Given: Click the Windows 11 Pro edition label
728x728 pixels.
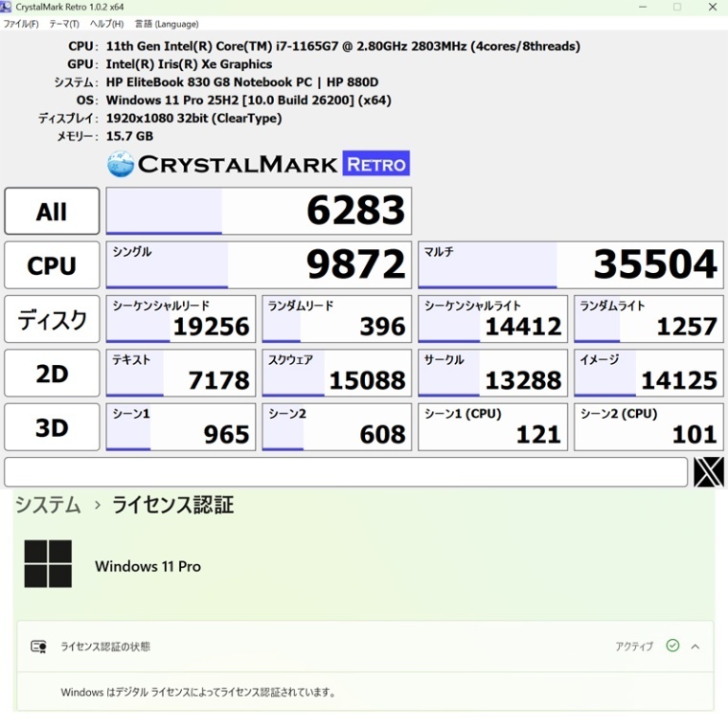Looking at the screenshot, I should (x=148, y=566).
